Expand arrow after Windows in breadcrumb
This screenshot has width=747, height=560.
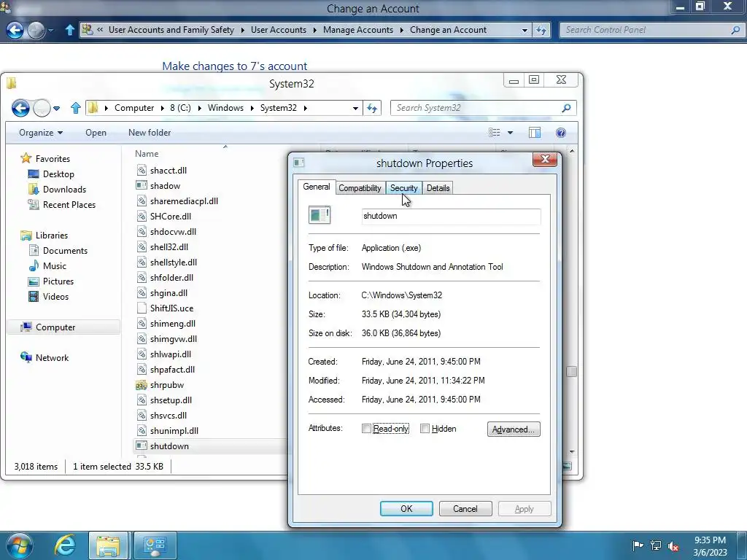252,108
